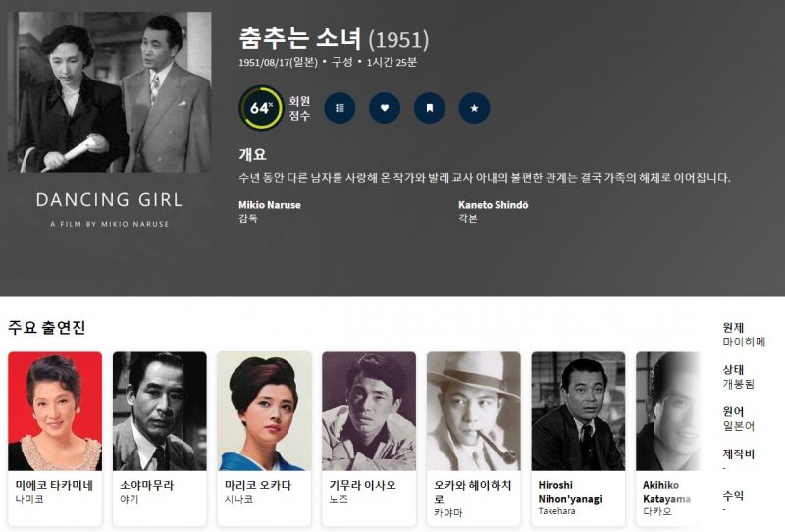Open 미에코 타카미네 cast photo

click(x=55, y=411)
